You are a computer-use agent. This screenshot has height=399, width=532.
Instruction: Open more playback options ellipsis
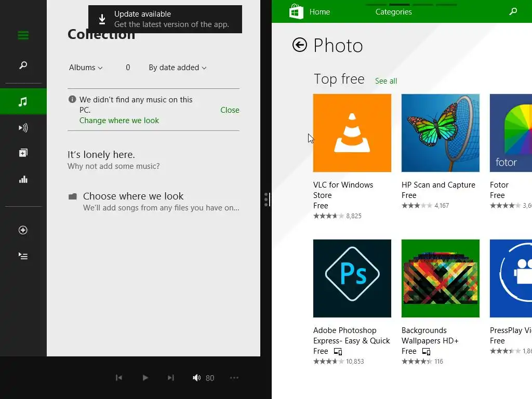[234, 378]
